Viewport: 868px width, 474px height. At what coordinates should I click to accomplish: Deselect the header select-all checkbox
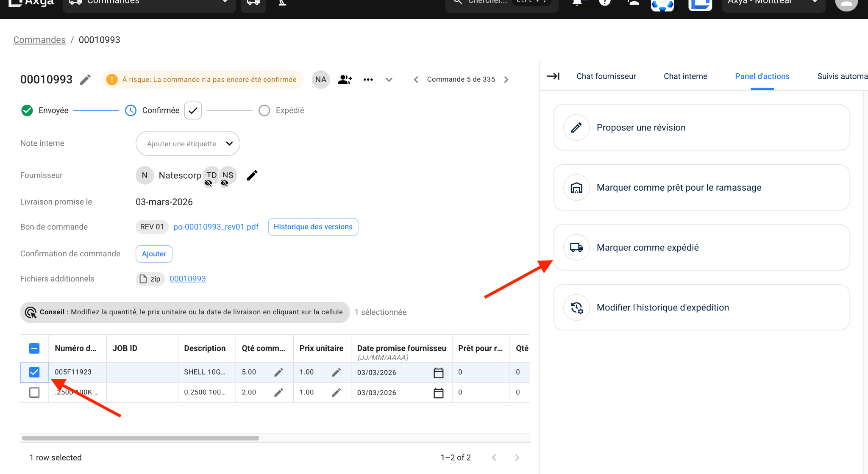[x=34, y=348]
